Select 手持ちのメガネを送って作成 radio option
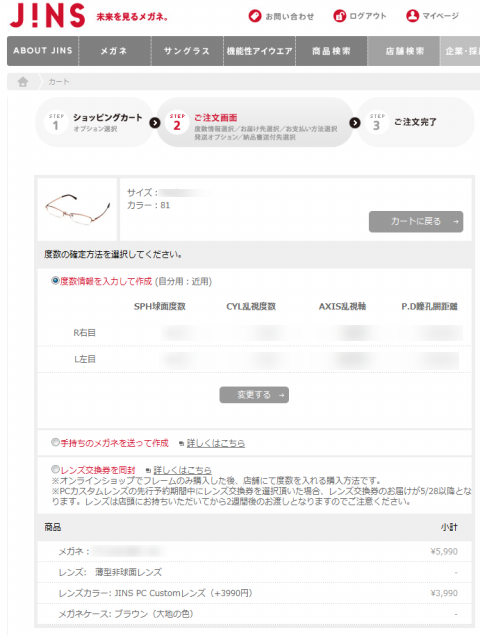The image size is (480, 635). tap(55, 442)
